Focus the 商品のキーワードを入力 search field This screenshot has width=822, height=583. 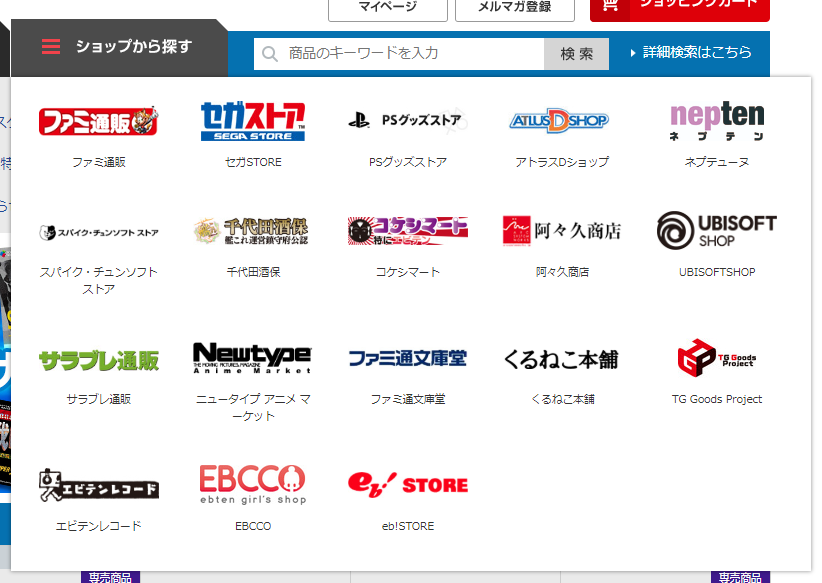(x=399, y=53)
